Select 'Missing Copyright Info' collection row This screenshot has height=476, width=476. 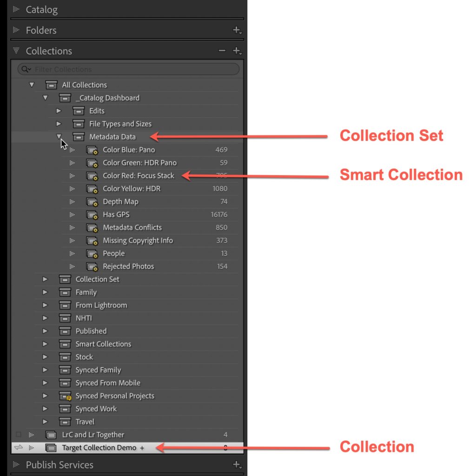pyautogui.click(x=127, y=240)
